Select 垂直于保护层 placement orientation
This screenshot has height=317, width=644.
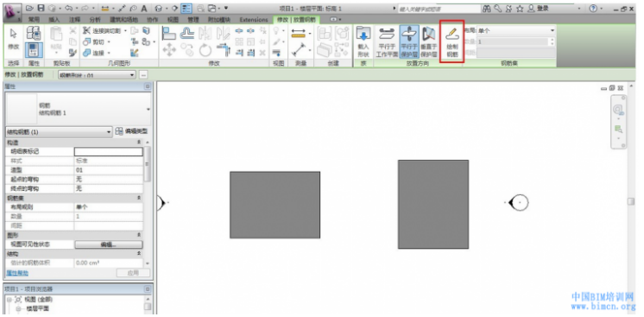[x=428, y=42]
